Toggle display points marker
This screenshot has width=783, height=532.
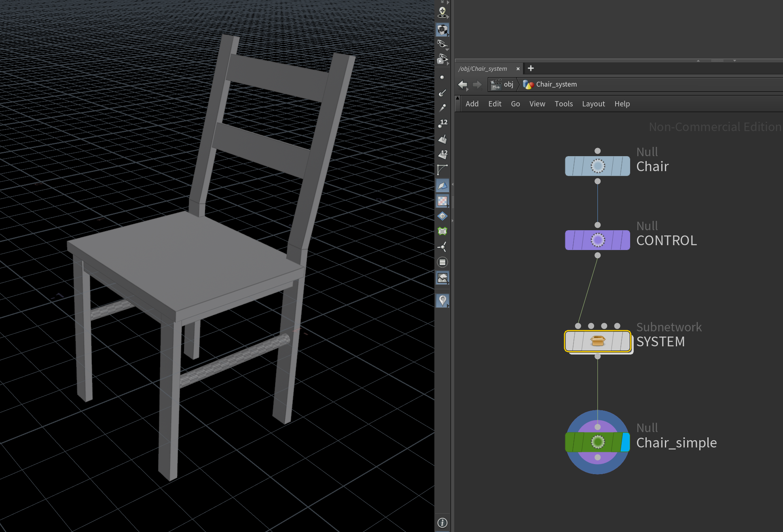(442, 77)
